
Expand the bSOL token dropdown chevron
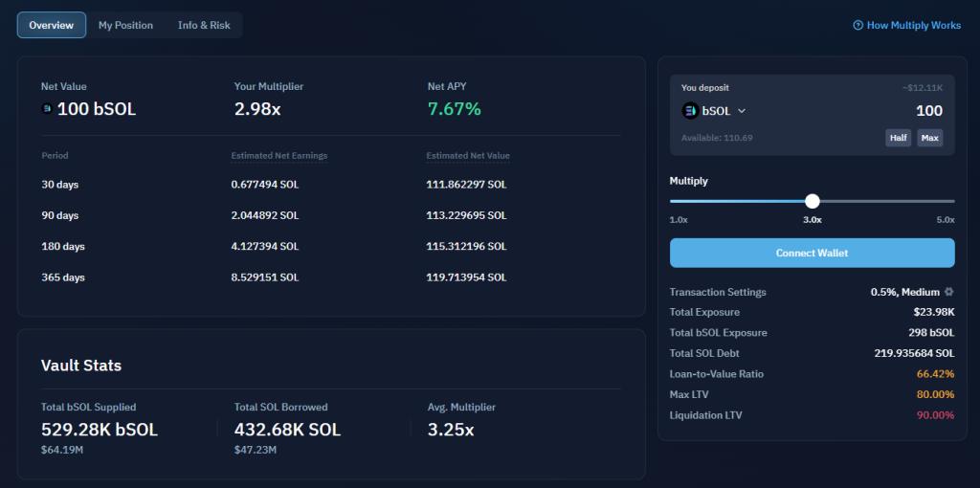(742, 111)
